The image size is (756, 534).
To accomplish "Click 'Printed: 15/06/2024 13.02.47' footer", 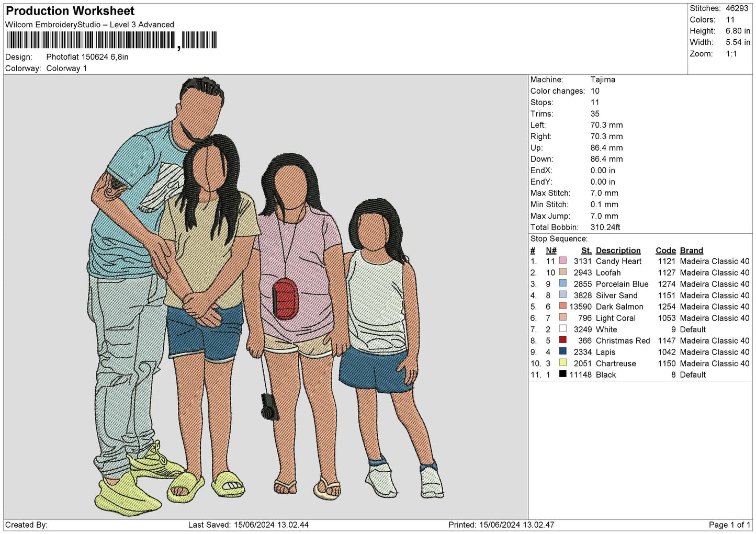I will pyautogui.click(x=501, y=525).
